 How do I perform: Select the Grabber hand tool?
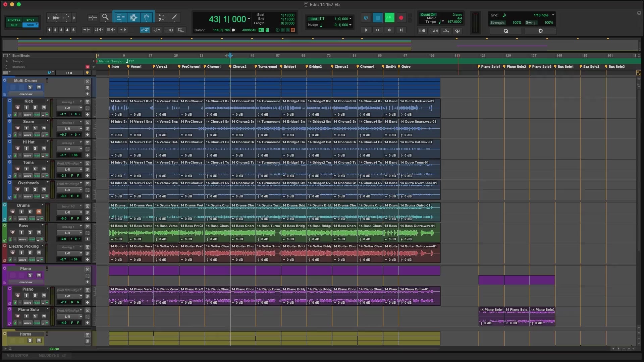(x=147, y=17)
